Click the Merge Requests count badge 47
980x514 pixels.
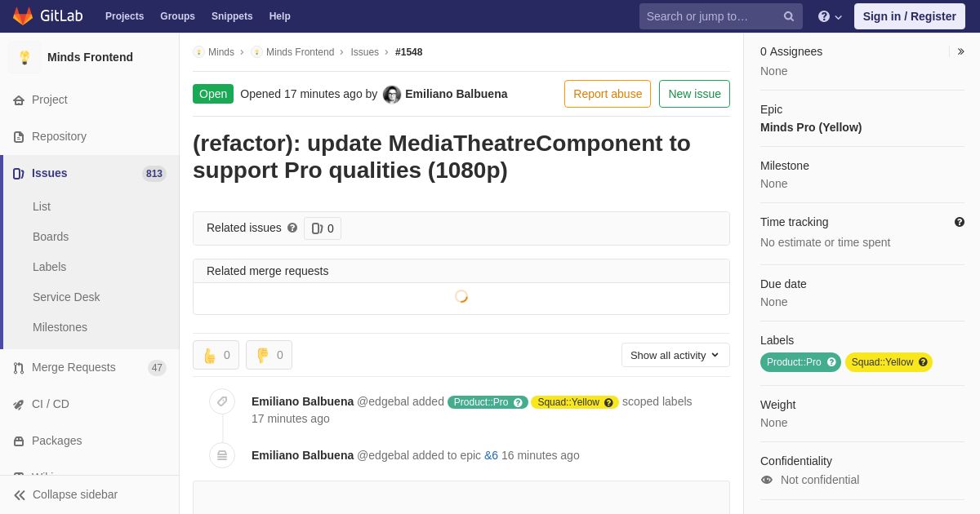(x=157, y=368)
